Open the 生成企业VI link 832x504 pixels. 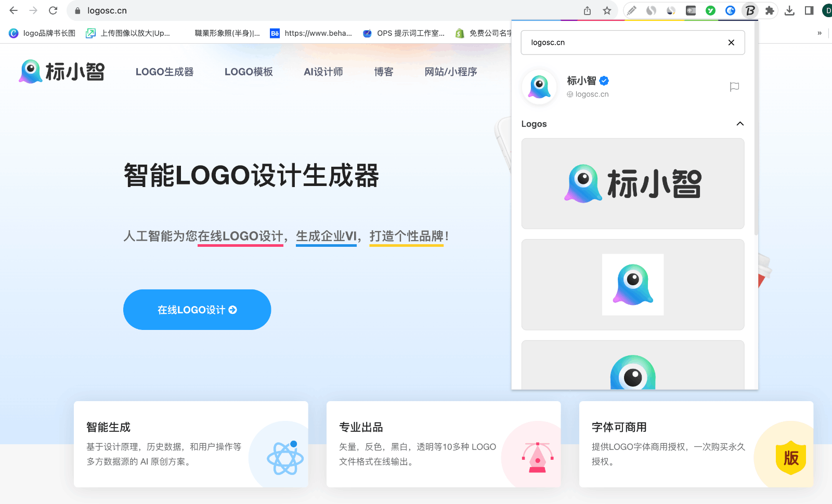[x=326, y=236]
